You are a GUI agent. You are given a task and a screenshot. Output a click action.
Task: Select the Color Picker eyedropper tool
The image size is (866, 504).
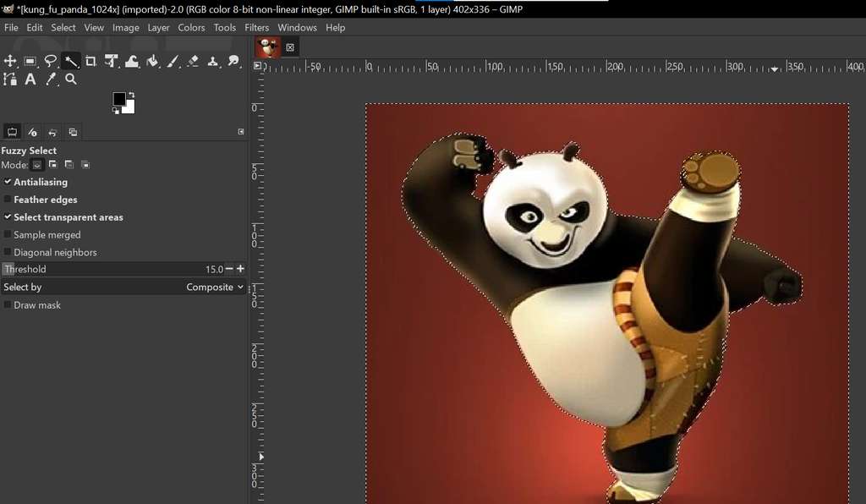51,79
